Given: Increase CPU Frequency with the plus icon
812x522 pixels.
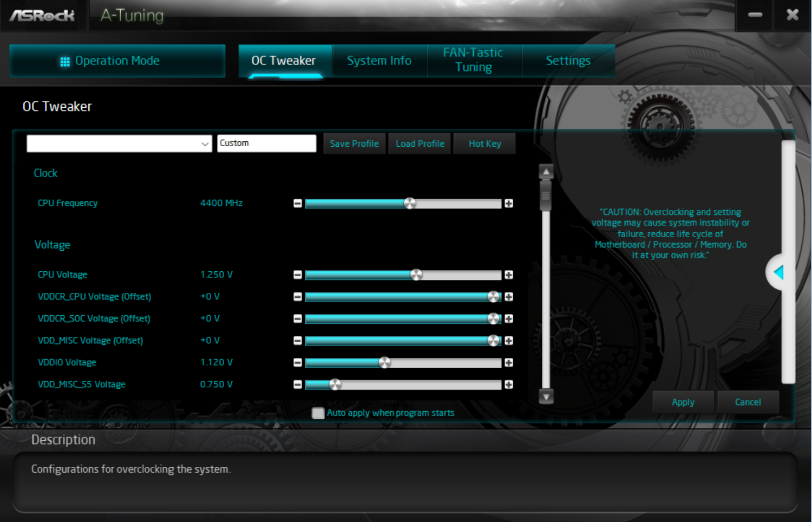Looking at the screenshot, I should [x=508, y=203].
